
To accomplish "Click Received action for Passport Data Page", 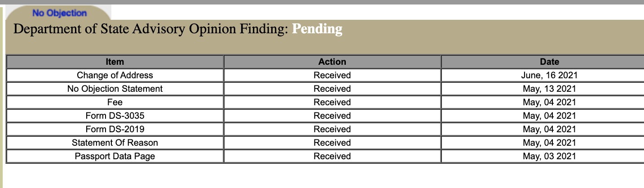I will (x=332, y=156).
